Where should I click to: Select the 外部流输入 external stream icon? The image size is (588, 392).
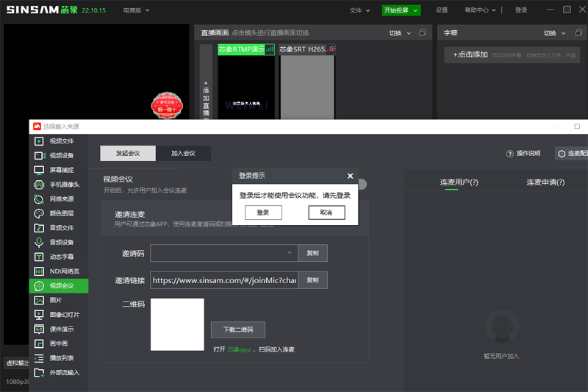(x=39, y=373)
